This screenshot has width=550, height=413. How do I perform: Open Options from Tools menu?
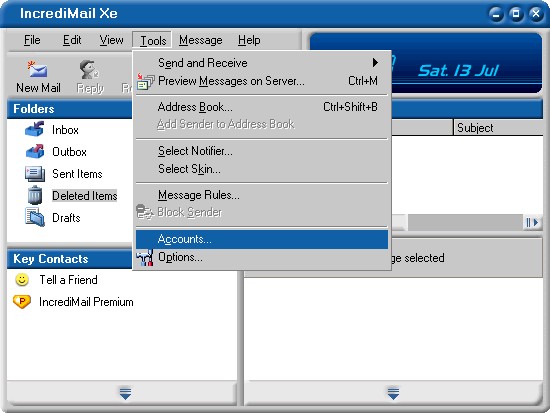click(x=262, y=257)
